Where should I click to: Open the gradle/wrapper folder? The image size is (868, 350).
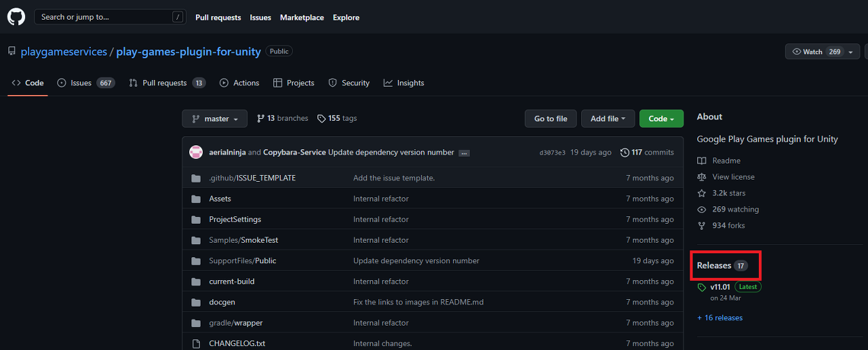pos(235,323)
